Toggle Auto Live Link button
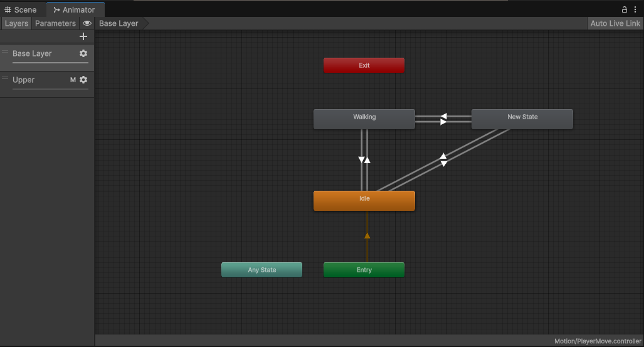Image resolution: width=644 pixels, height=347 pixels. [x=615, y=23]
